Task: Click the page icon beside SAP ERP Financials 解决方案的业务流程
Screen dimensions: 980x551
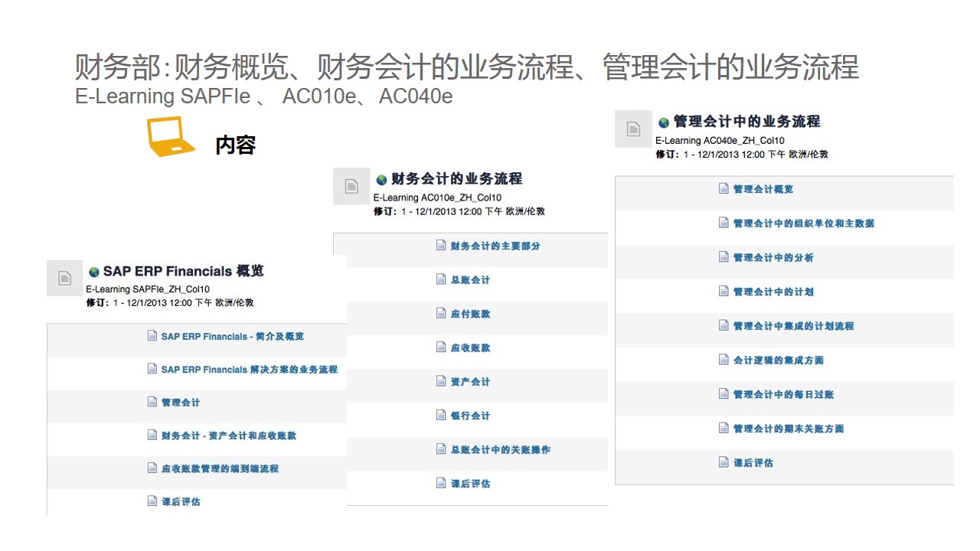Action: [152, 368]
